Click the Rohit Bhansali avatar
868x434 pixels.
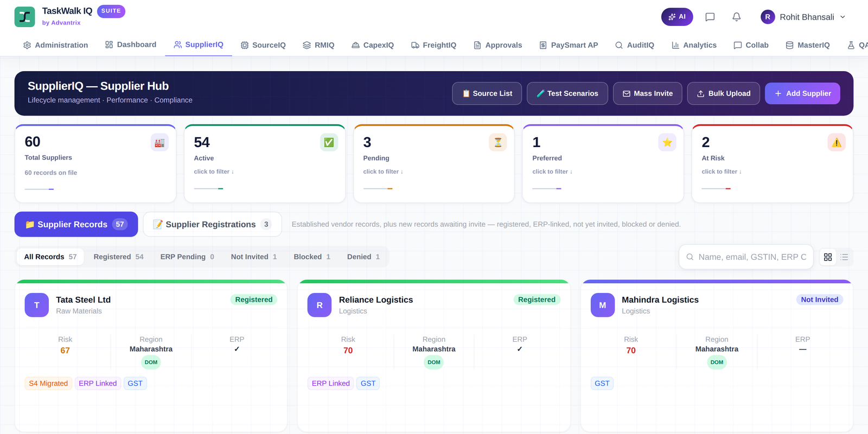(x=768, y=17)
